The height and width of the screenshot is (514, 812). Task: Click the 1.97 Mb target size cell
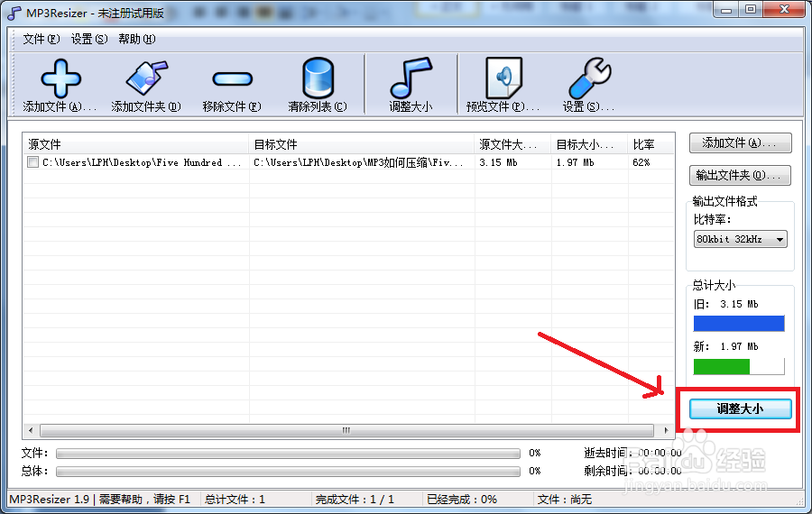(575, 162)
